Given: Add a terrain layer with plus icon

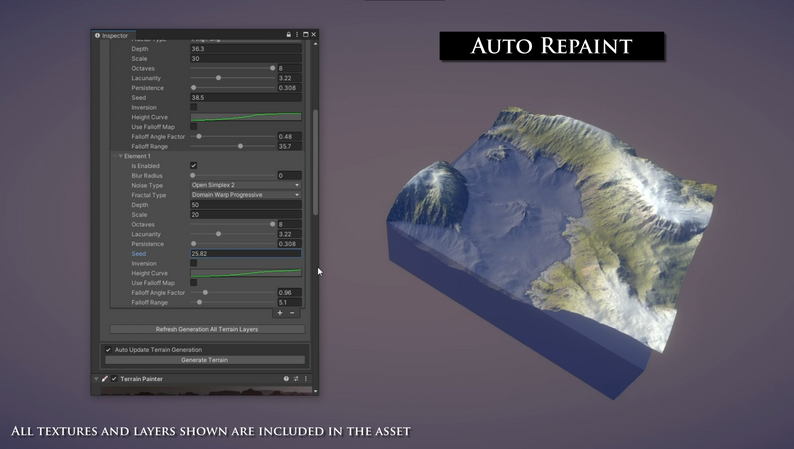Looking at the screenshot, I should (x=280, y=313).
